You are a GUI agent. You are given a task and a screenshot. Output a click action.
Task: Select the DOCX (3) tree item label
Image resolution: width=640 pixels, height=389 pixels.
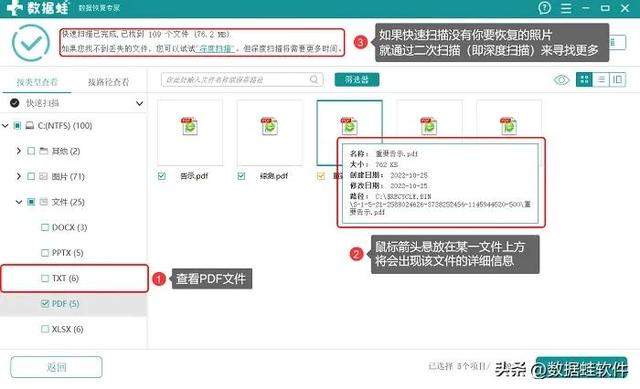69,227
